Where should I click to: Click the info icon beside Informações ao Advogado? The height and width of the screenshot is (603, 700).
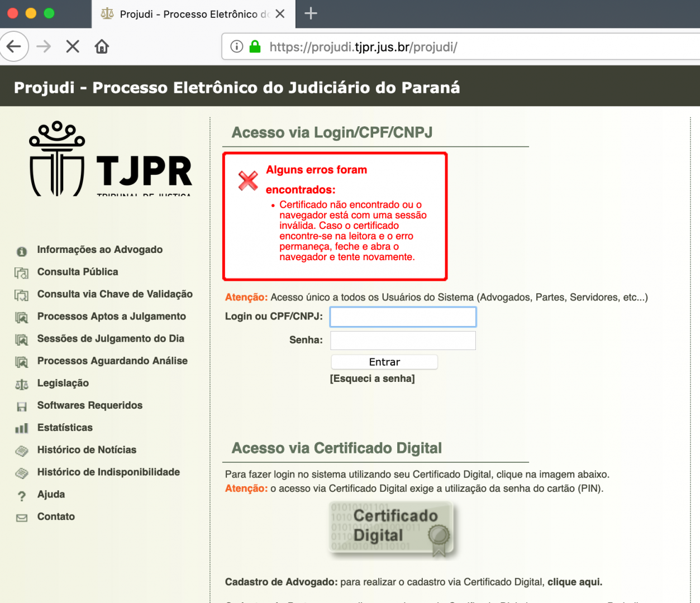pyautogui.click(x=22, y=251)
